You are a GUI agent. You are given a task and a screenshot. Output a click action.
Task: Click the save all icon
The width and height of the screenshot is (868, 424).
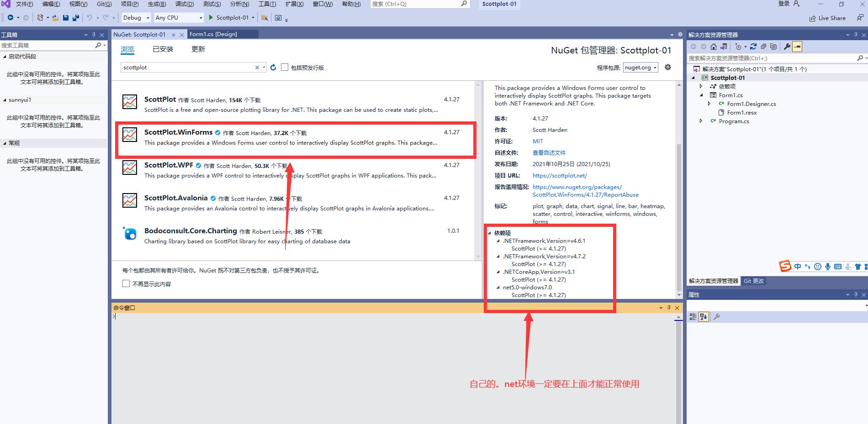76,18
